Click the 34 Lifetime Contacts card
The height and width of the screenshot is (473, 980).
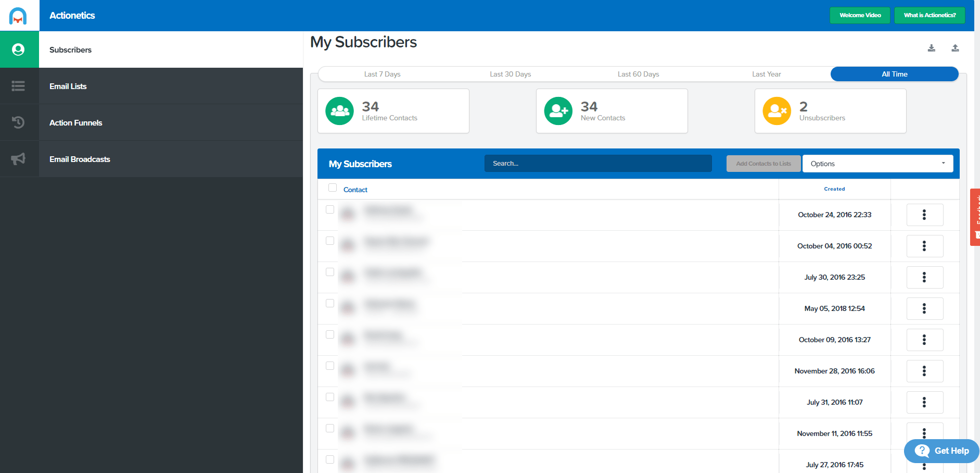tap(393, 111)
